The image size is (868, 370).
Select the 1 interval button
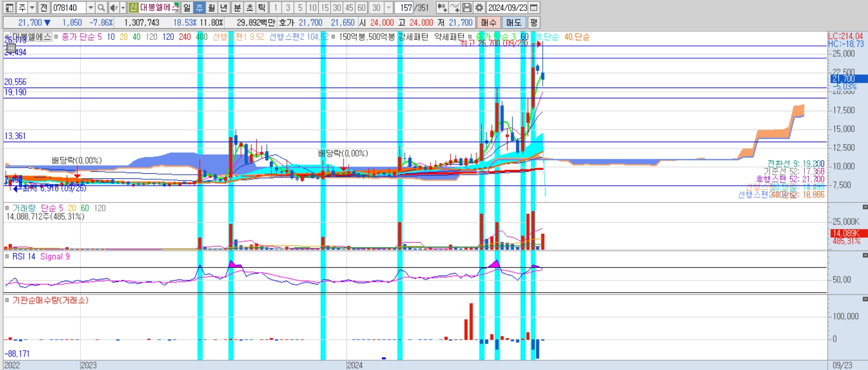tap(276, 8)
